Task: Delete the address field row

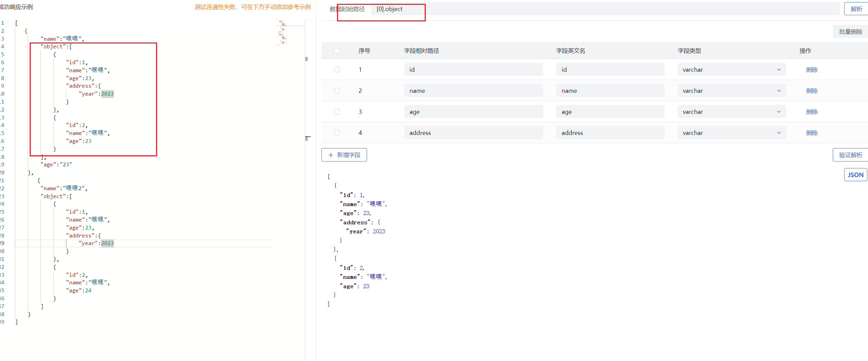Action: click(812, 133)
